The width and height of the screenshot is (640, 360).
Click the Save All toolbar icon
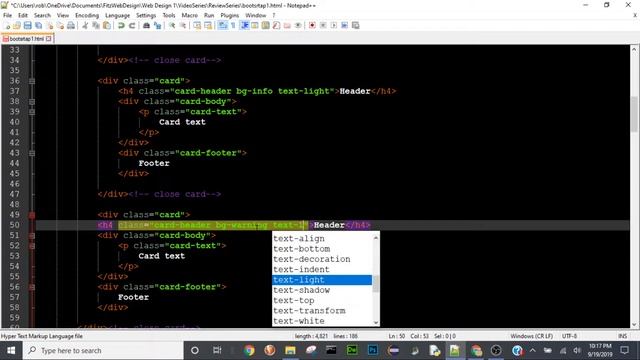tap(38, 26)
